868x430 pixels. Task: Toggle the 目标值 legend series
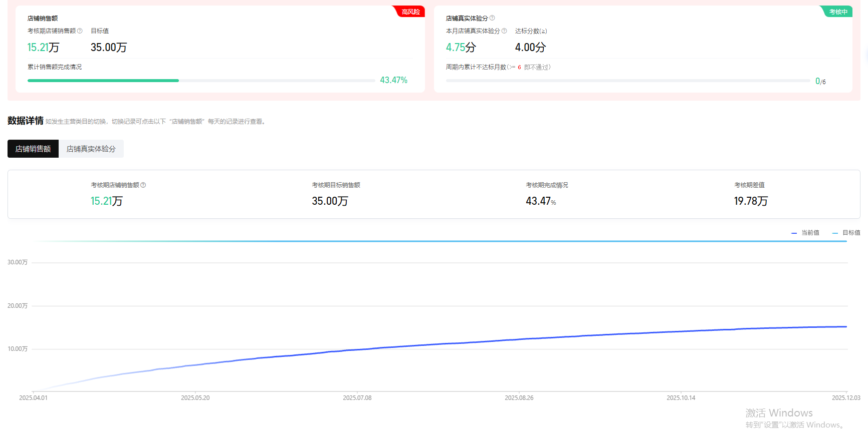846,233
